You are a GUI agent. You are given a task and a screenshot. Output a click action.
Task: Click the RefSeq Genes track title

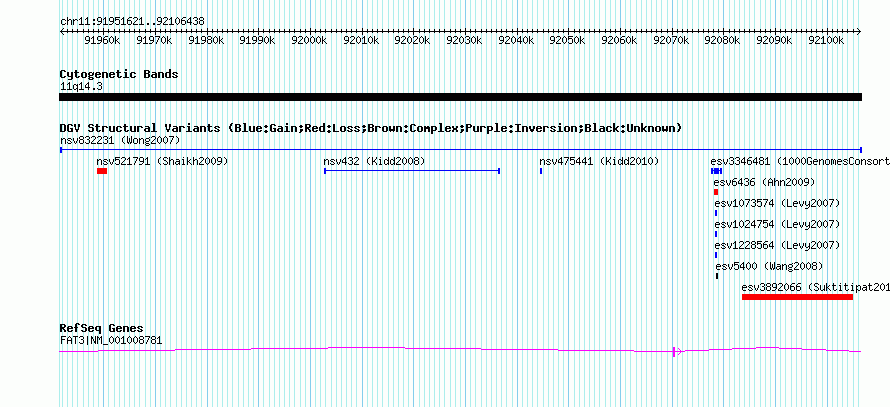(101, 328)
